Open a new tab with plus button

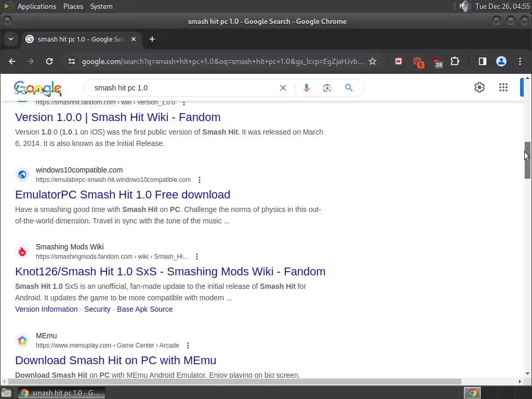coord(152,39)
